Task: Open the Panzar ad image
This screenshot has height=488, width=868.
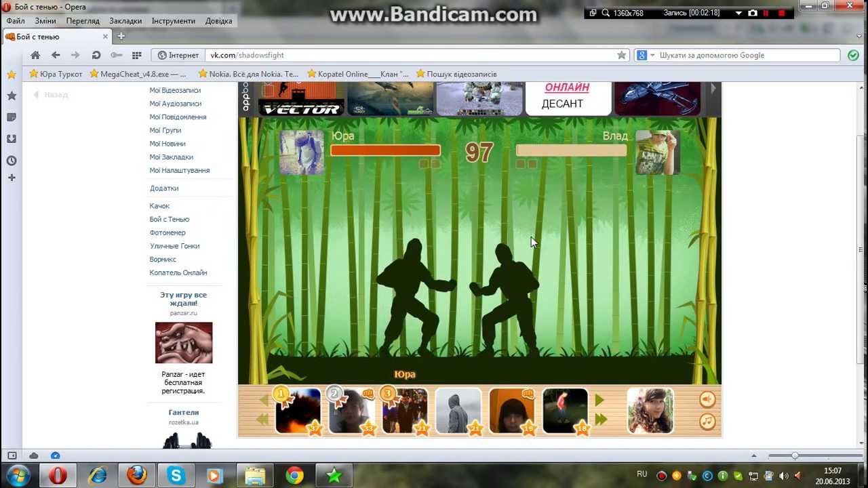Action: pyautogui.click(x=184, y=342)
